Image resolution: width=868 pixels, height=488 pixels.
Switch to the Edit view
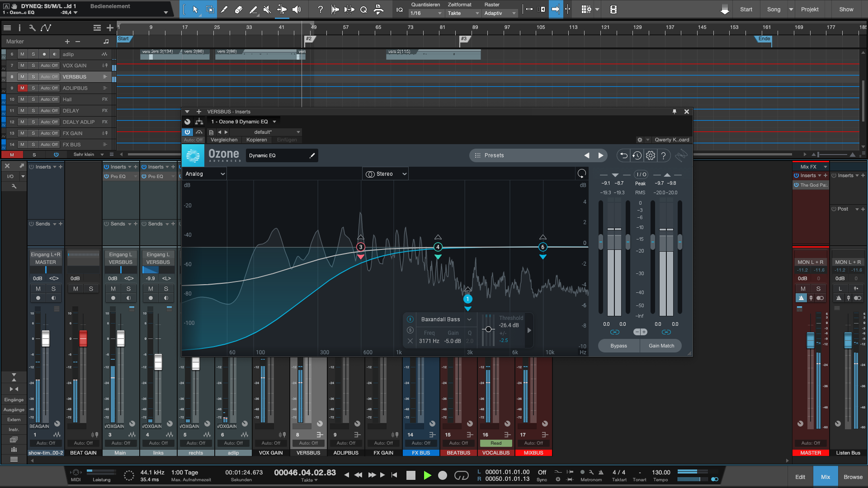tap(800, 477)
